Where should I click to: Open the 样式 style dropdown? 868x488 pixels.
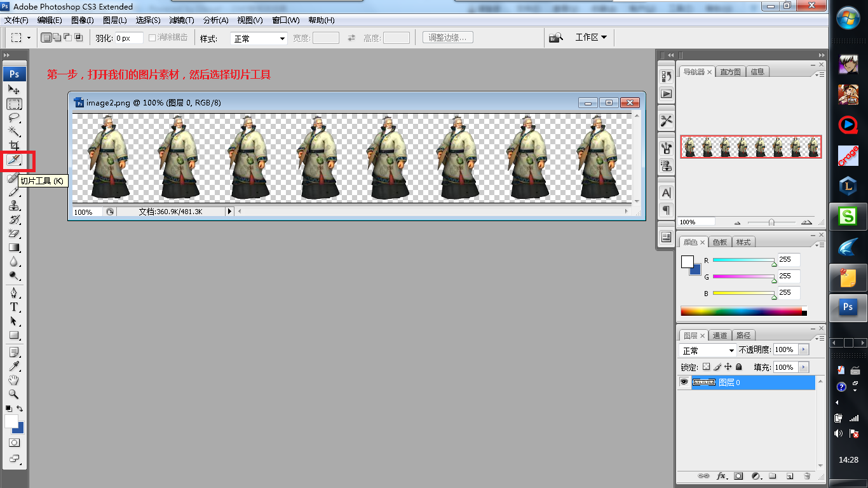pos(259,39)
